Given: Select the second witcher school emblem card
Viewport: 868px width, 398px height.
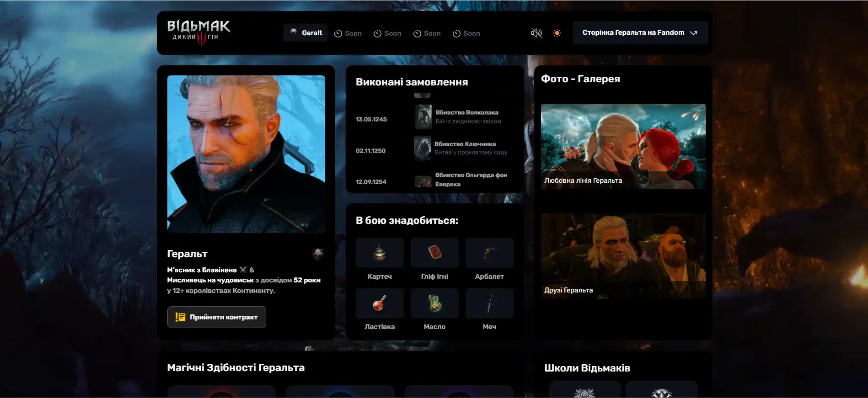Looking at the screenshot, I should 661,390.
